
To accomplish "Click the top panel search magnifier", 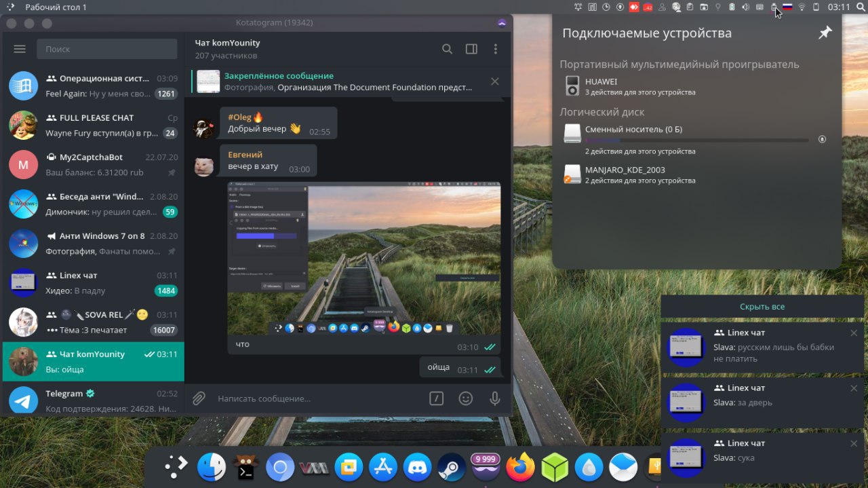I will coord(861,7).
